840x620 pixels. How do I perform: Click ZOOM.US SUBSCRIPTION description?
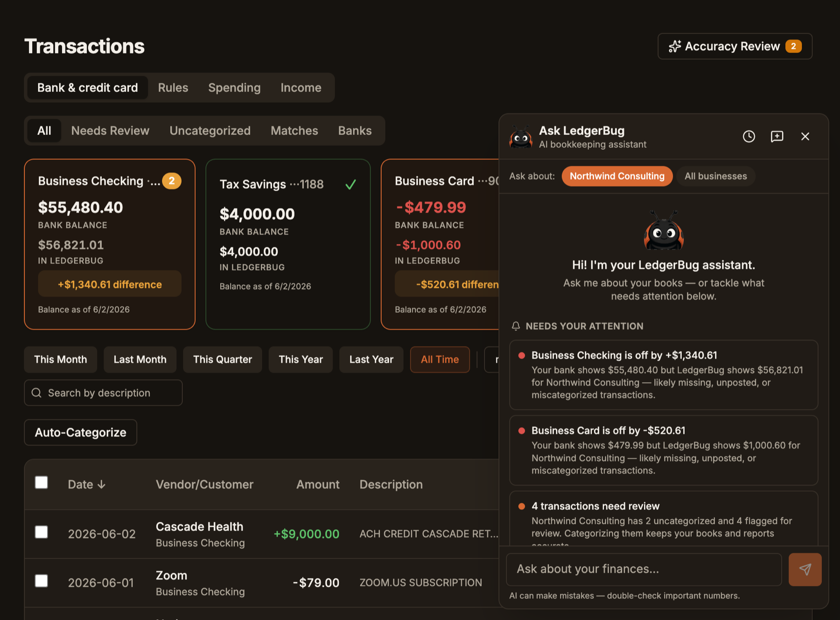(x=420, y=583)
